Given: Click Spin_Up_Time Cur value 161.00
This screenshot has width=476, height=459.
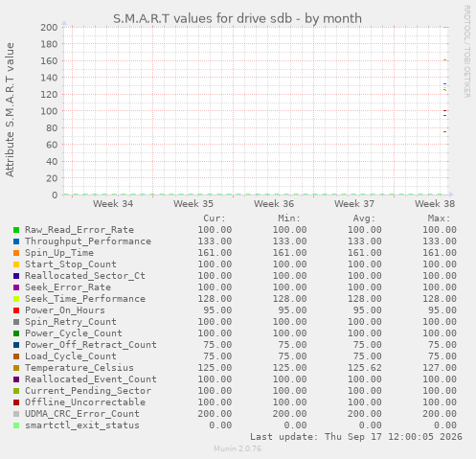Looking at the screenshot, I should tap(215, 253).
